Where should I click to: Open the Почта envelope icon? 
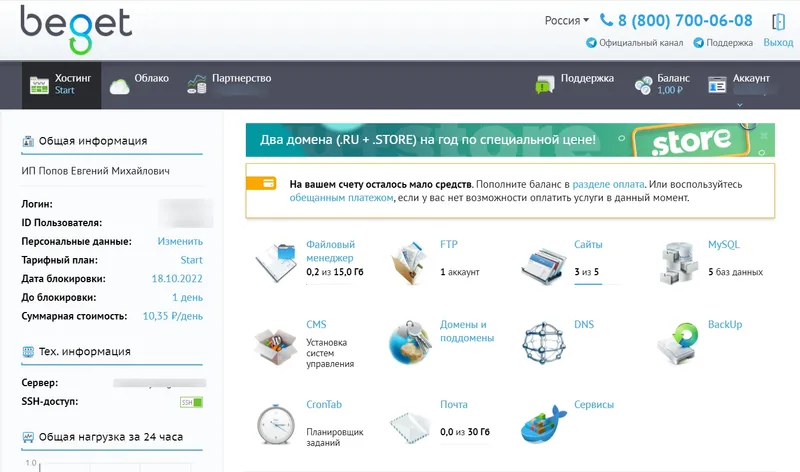point(410,426)
